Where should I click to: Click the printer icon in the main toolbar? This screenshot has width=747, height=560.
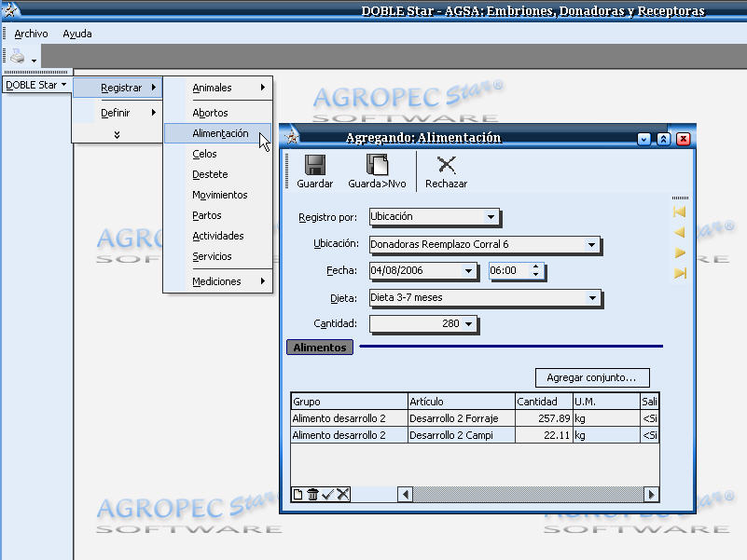coord(18,57)
